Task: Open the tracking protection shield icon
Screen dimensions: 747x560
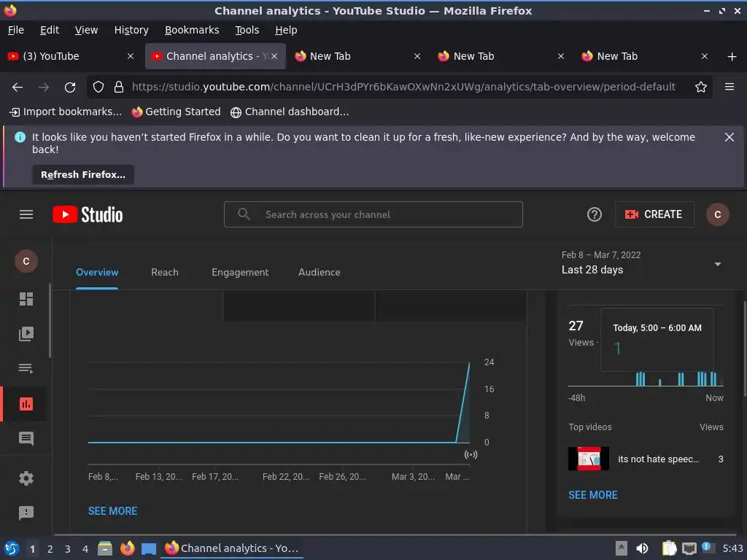Action: click(x=98, y=87)
